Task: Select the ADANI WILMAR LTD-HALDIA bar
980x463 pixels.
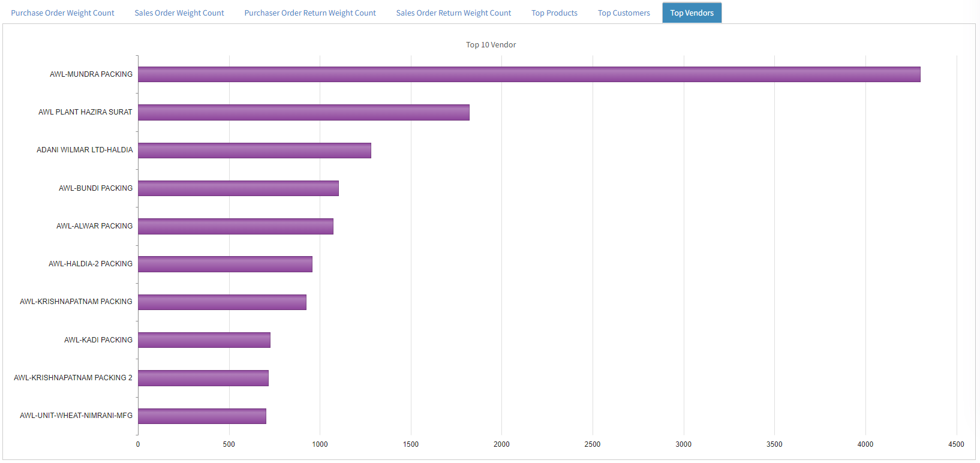Action: click(x=254, y=151)
